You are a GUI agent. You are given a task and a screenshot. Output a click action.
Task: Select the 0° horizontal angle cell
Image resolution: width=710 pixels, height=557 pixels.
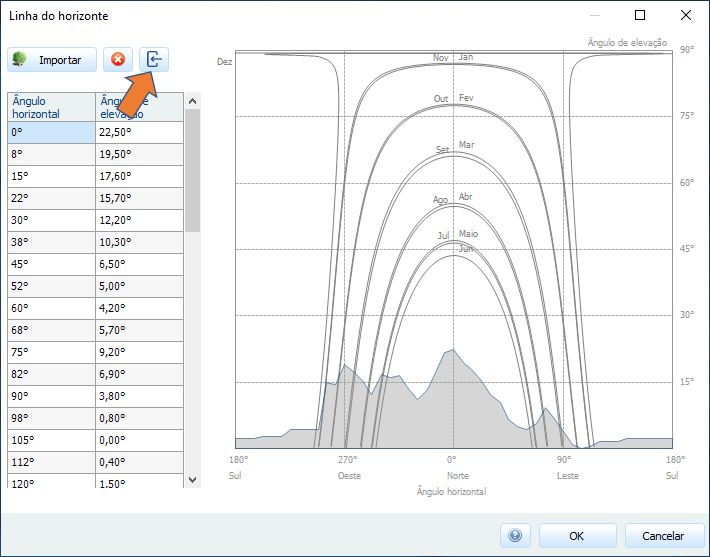pos(51,132)
